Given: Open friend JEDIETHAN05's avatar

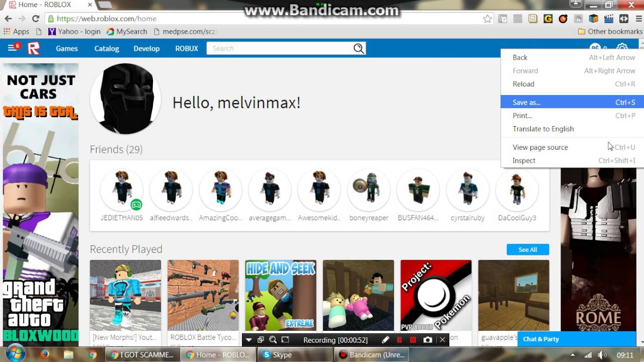Looking at the screenshot, I should (121, 190).
